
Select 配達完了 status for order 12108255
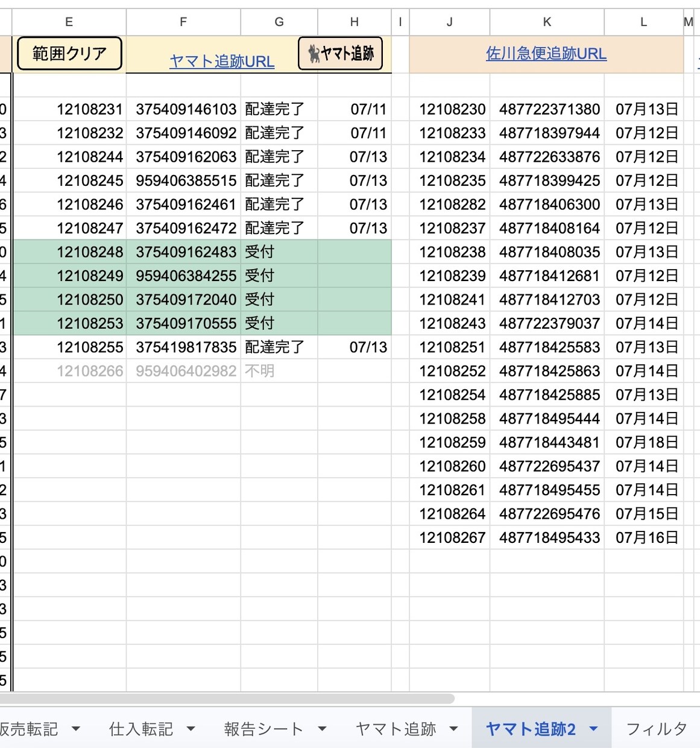coord(279,347)
